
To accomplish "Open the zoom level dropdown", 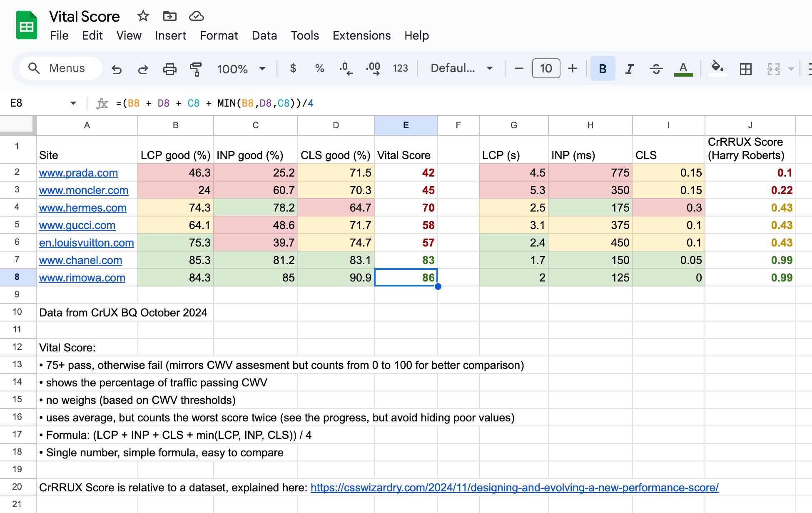I will pos(242,69).
